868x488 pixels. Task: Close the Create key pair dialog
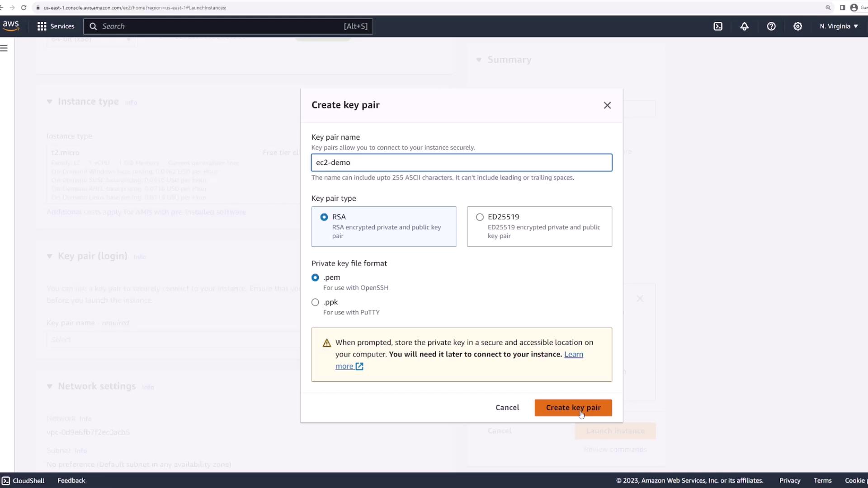pyautogui.click(x=607, y=105)
